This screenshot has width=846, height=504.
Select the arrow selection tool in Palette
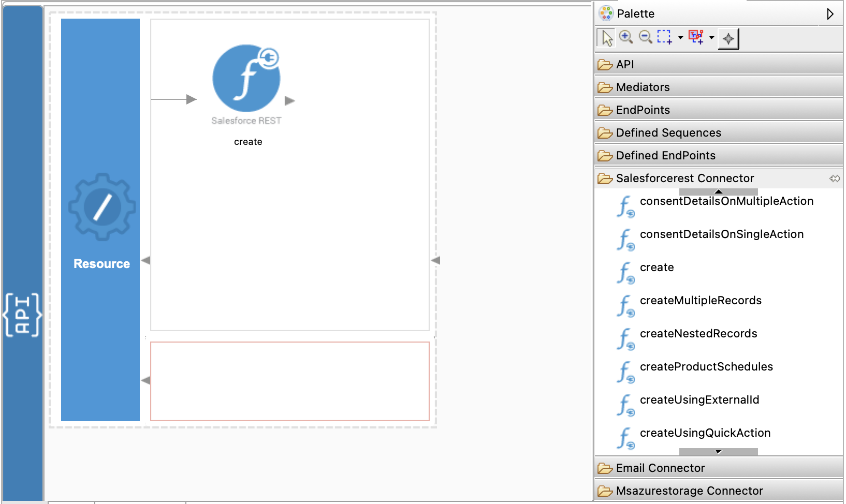coord(606,38)
